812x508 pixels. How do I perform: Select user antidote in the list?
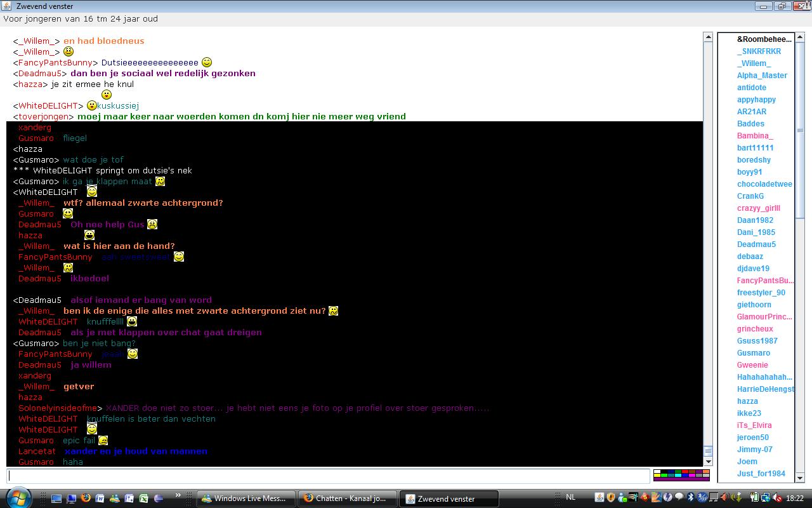point(752,88)
